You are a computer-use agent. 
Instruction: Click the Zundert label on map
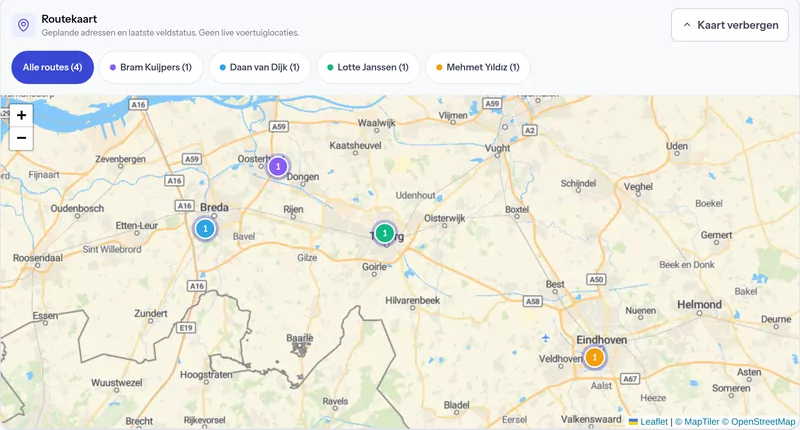151,313
